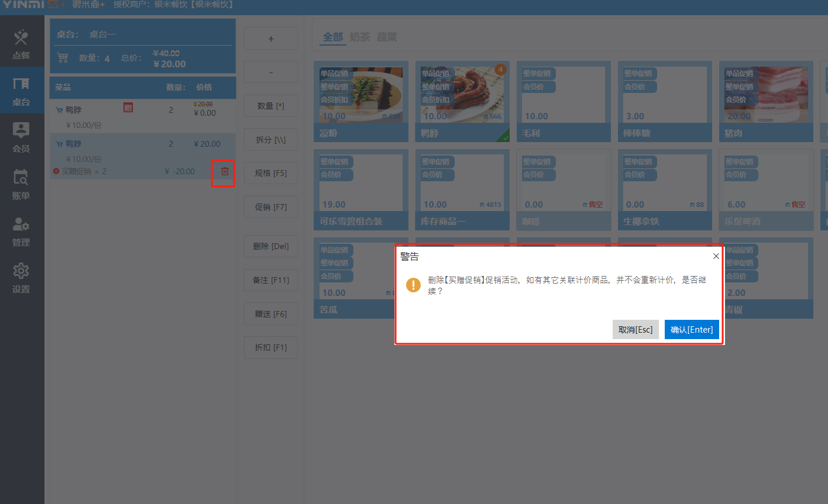The image size is (828, 504).
Task: Open 点餐 in the left sidebar
Action: coord(21,44)
